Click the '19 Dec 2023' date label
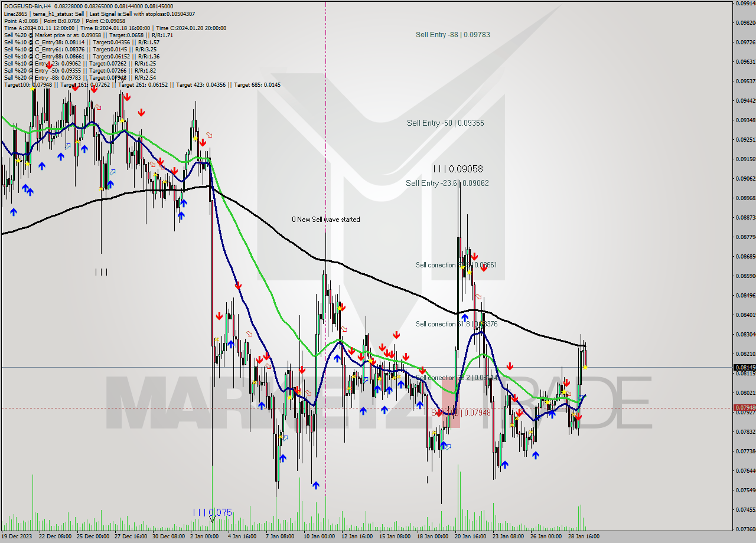Image resolution: width=756 pixels, height=543 pixels. click(17, 537)
